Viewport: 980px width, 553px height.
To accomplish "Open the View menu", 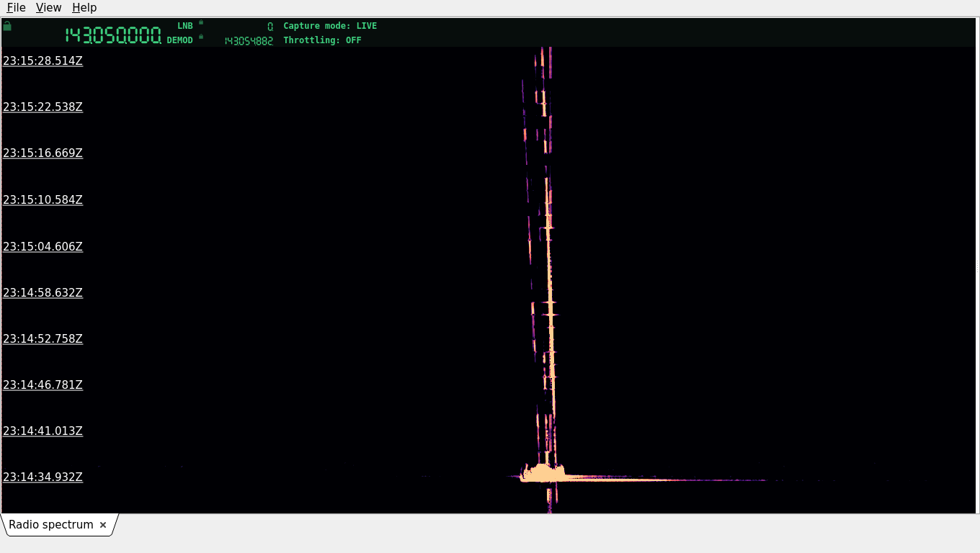I will 48,8.
